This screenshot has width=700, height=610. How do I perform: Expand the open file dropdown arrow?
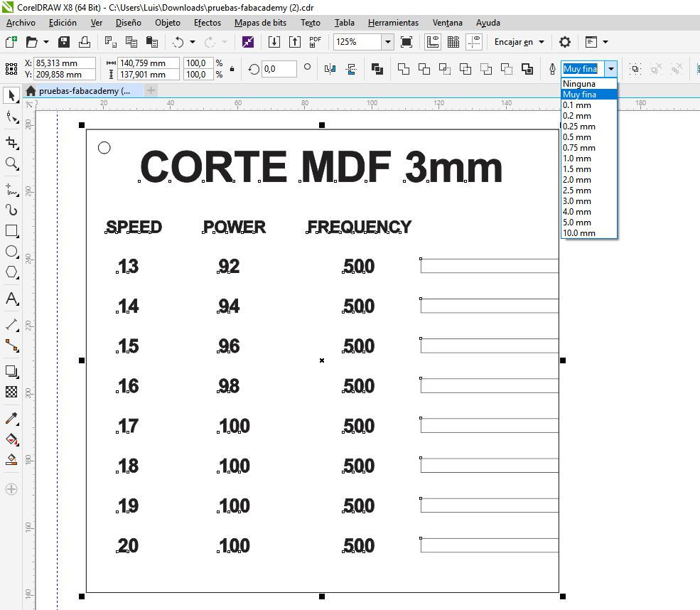click(x=46, y=42)
